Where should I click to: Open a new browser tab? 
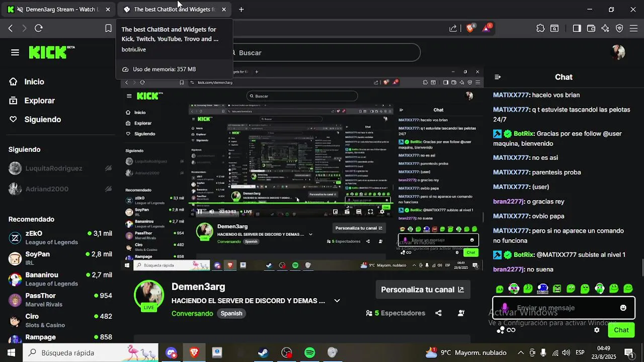tap(242, 9)
